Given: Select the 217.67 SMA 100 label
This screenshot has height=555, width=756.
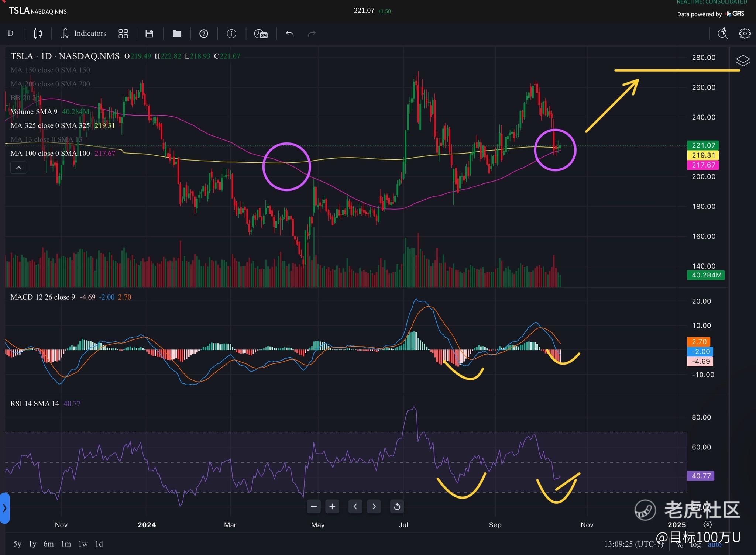Looking at the screenshot, I should click(x=704, y=165).
